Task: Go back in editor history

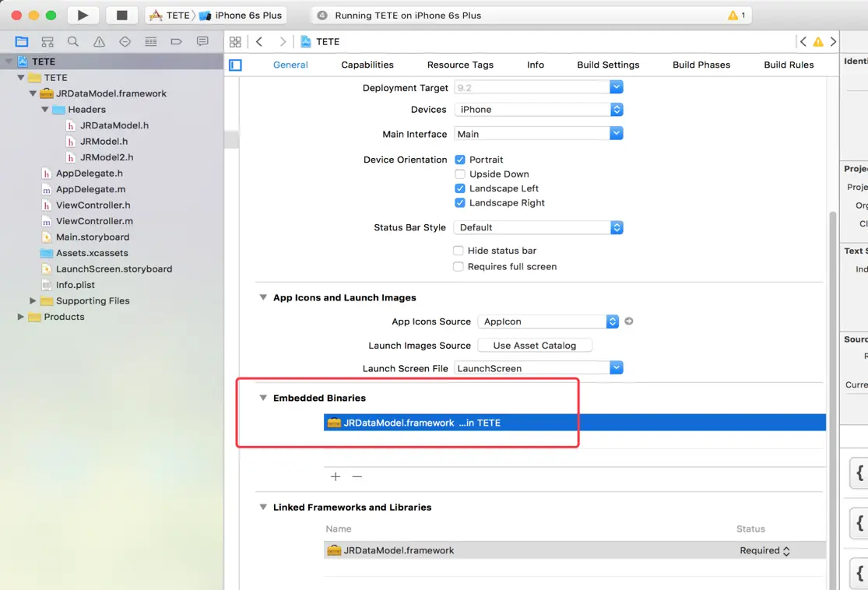Action: pyautogui.click(x=259, y=41)
